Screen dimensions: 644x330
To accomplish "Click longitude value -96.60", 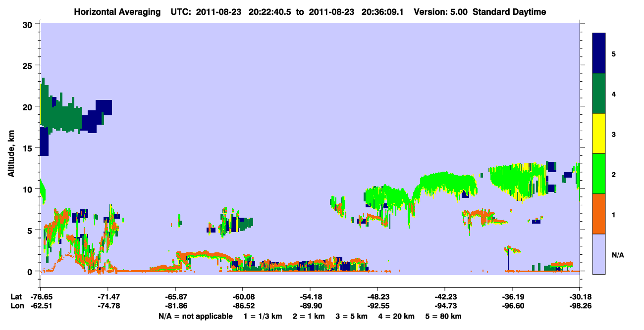I will click(512, 306).
